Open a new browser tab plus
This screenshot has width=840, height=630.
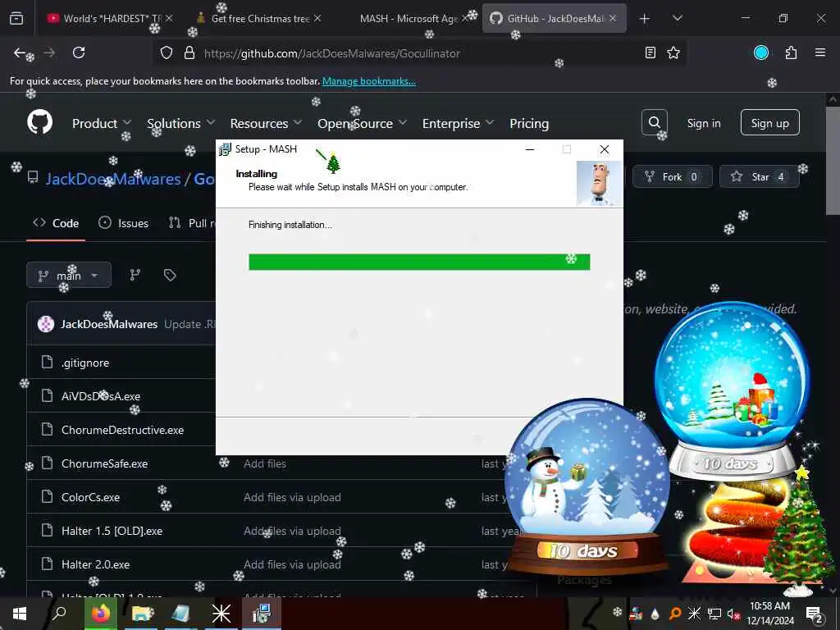pos(645,18)
